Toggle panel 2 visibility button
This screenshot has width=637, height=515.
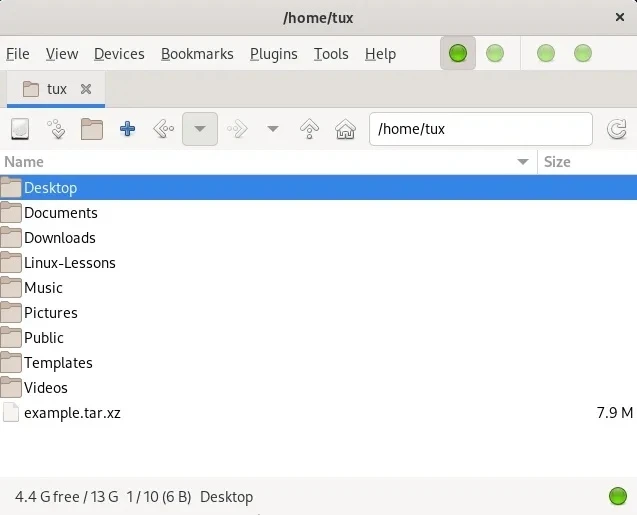pos(495,54)
